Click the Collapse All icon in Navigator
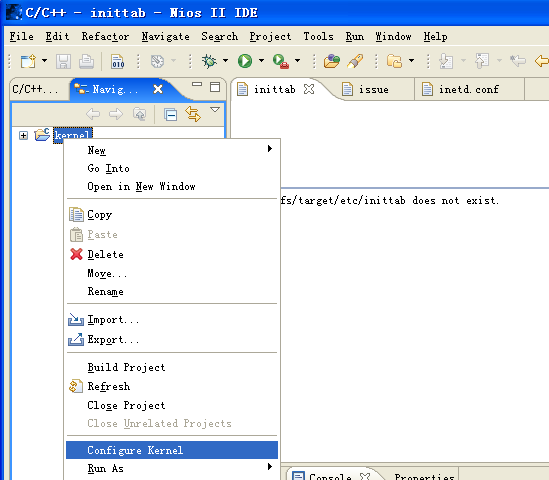 coord(171,114)
